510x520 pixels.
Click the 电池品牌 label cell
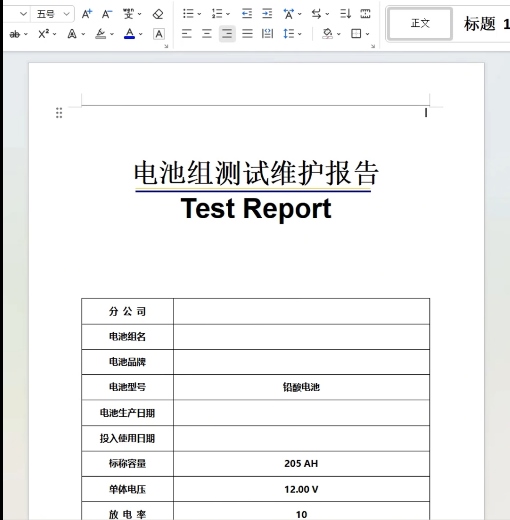pyautogui.click(x=127, y=362)
